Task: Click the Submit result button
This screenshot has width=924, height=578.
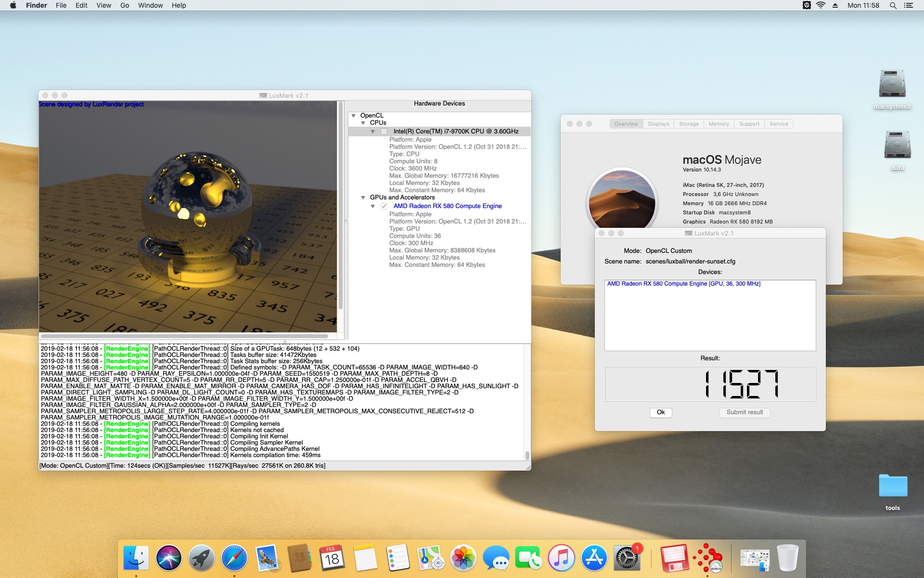Action: point(744,412)
